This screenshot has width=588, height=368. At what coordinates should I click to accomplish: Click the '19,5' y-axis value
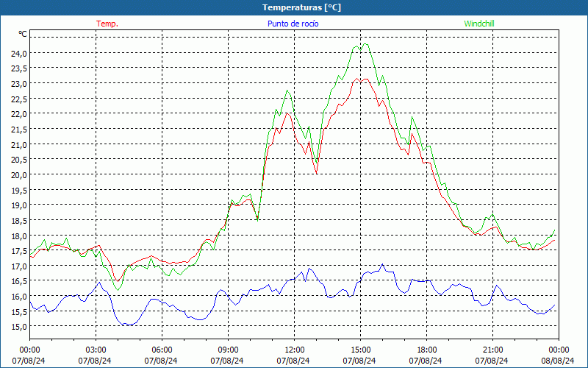click(19, 191)
